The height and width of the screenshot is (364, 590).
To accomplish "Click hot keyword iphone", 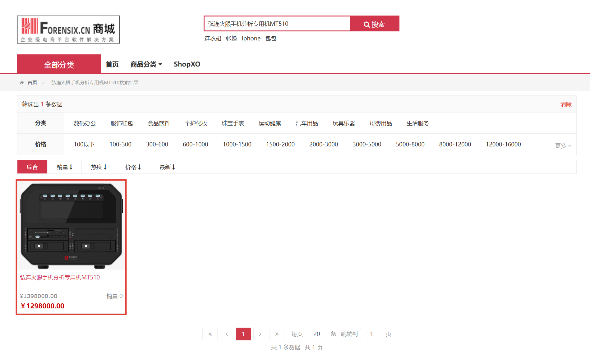I will pos(251,38).
